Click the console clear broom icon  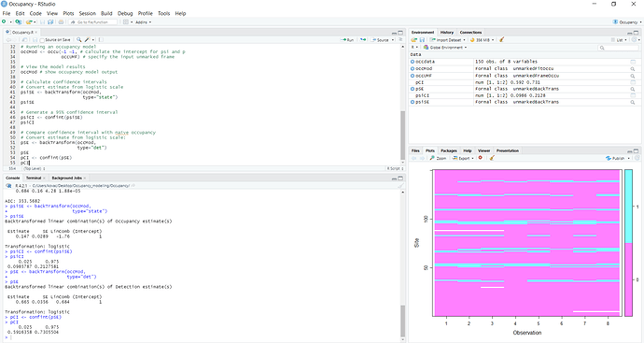click(400, 186)
